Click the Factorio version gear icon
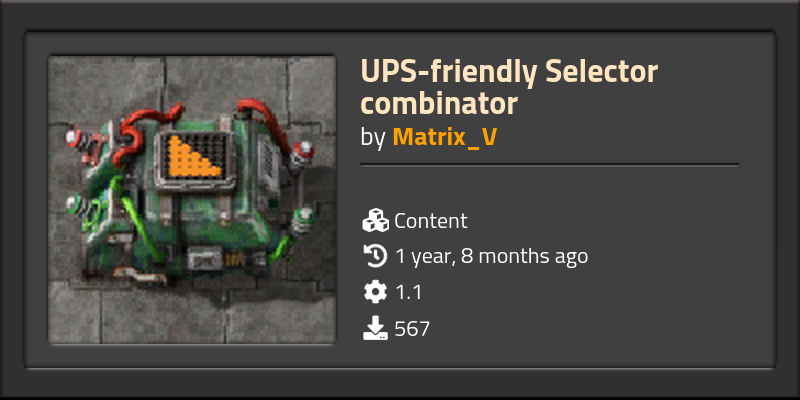This screenshot has height=400, width=800. (375, 292)
